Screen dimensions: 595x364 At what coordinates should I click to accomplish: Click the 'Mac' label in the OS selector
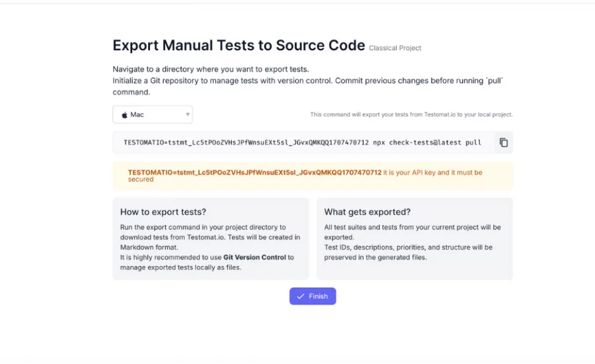137,115
